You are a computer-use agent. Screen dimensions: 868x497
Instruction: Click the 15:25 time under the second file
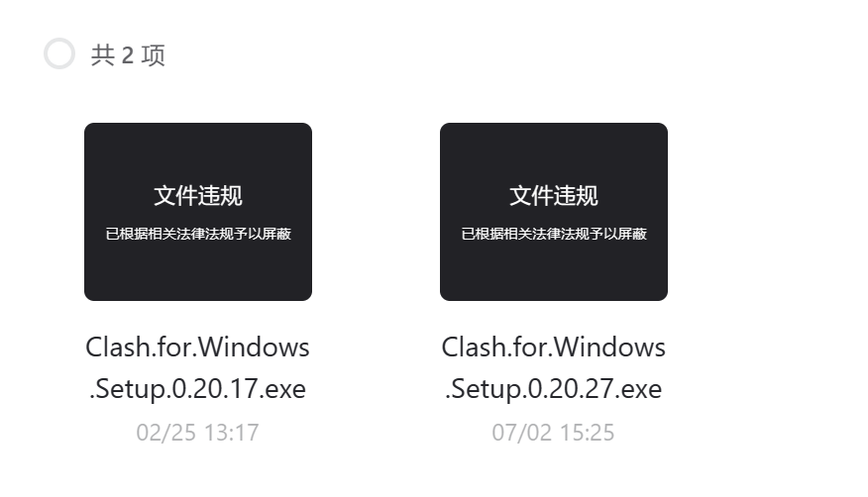588,433
